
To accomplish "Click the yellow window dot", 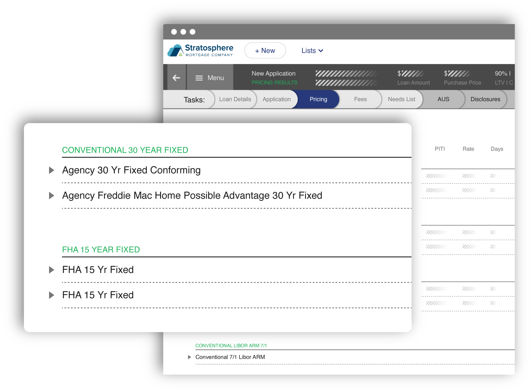I will coord(184,31).
